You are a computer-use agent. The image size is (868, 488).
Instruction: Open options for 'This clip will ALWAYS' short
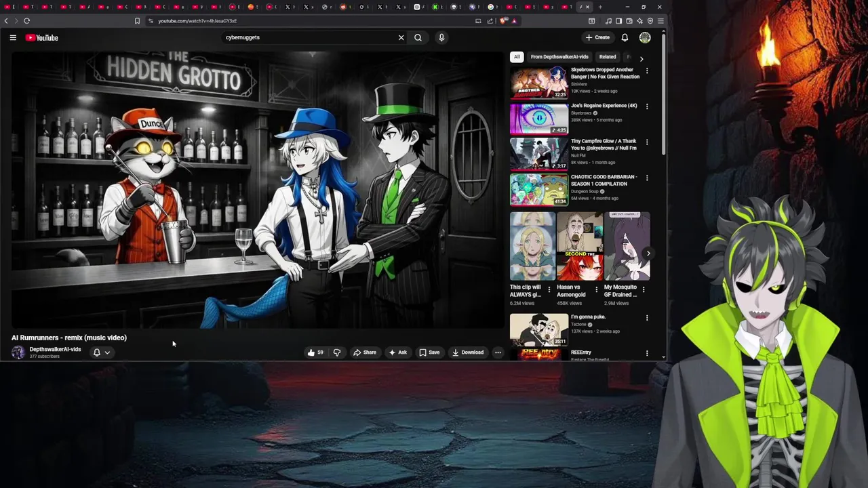pos(549,289)
